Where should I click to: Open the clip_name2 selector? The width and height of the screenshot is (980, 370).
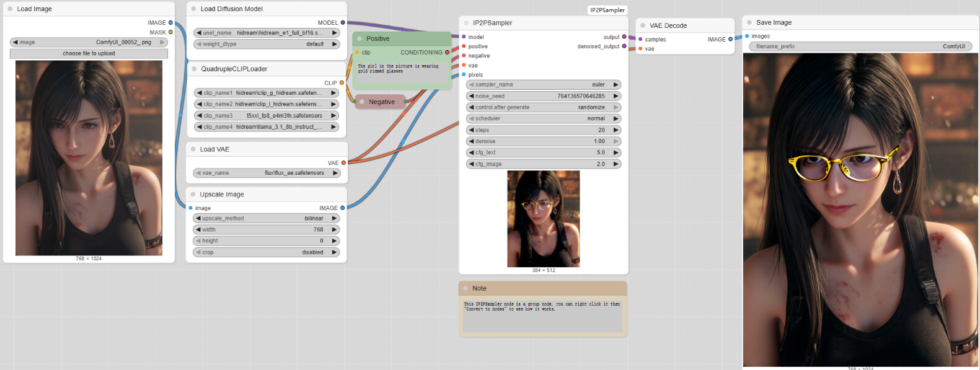267,104
